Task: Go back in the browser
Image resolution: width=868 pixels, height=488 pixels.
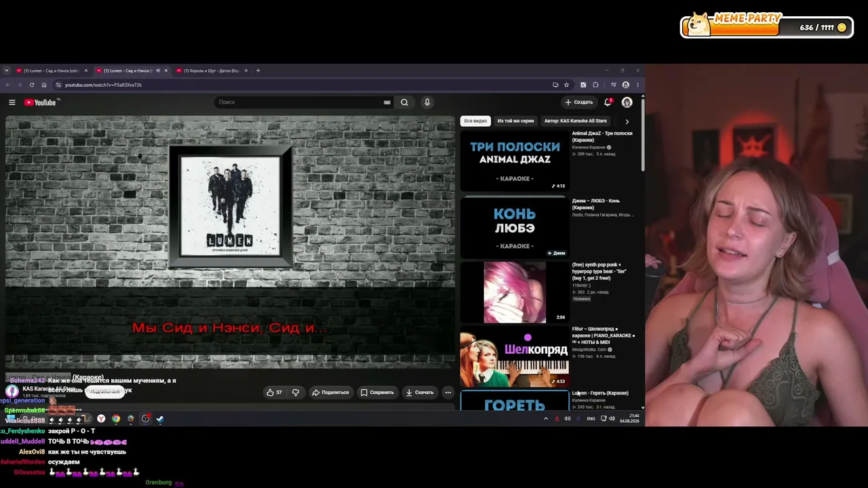Action: (7, 85)
